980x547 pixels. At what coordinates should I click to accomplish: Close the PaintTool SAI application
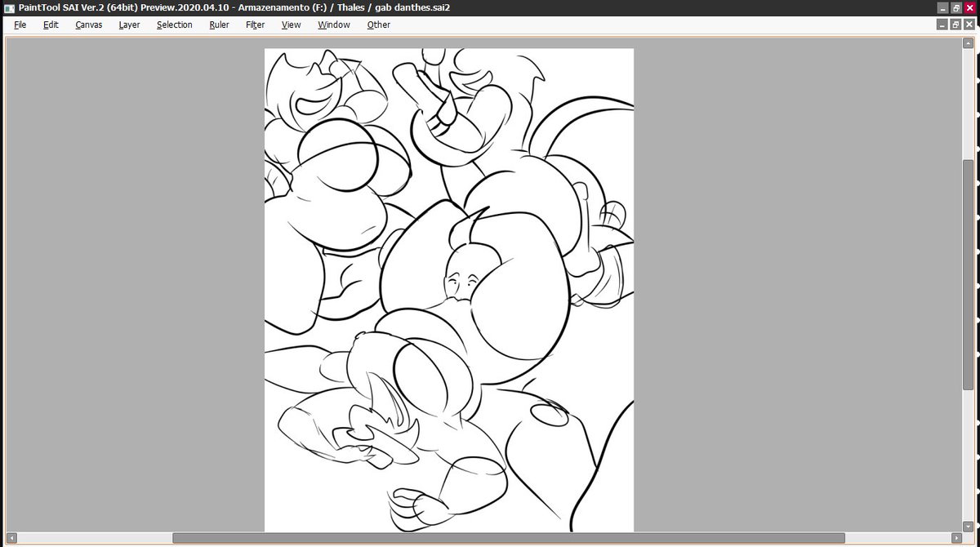coord(970,7)
